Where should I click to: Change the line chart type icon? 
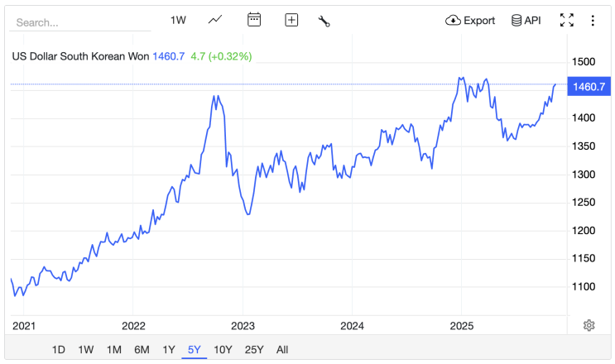pos(215,20)
